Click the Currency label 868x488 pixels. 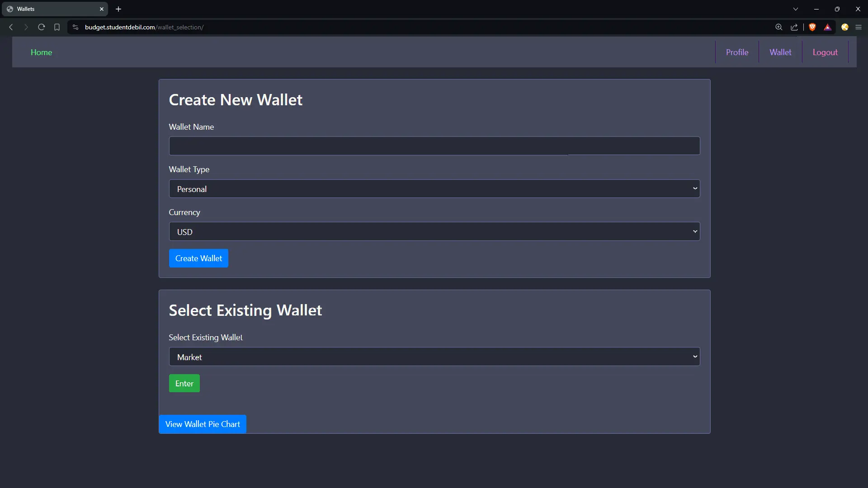184,212
